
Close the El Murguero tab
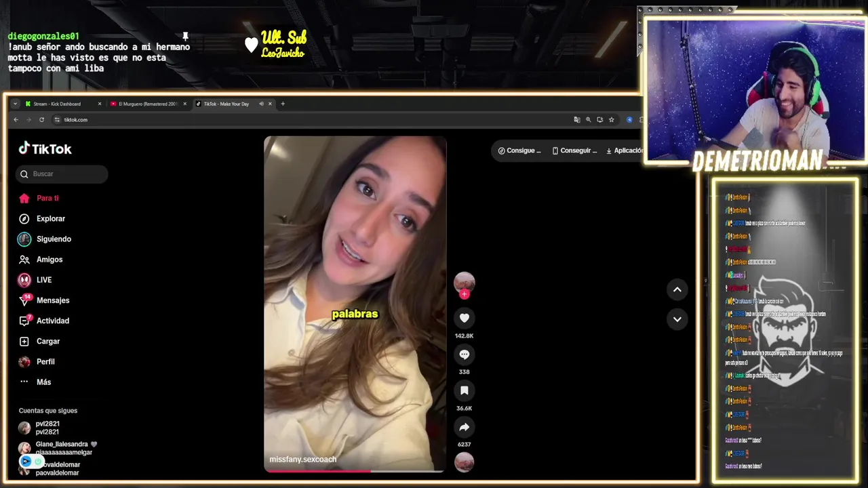pyautogui.click(x=184, y=104)
